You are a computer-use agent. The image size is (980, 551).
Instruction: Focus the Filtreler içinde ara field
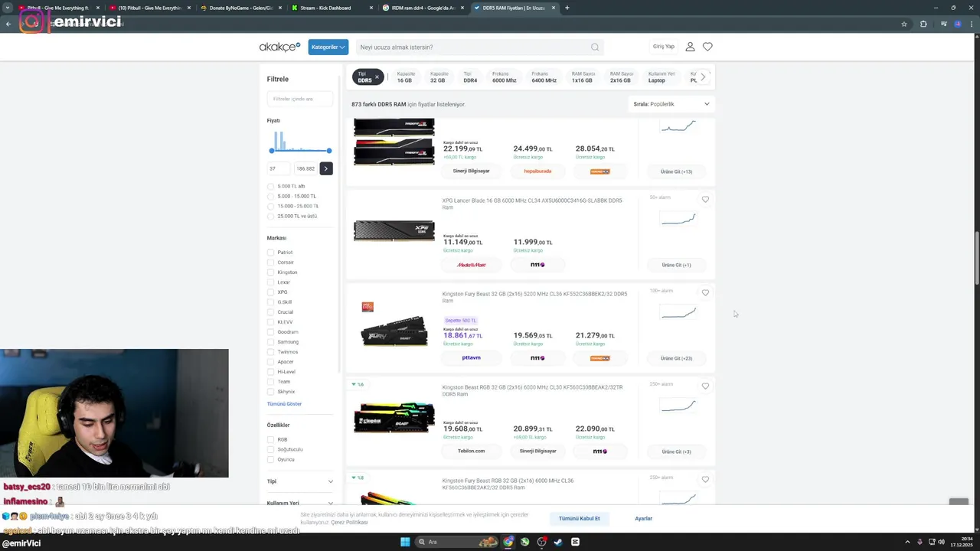[x=300, y=99]
